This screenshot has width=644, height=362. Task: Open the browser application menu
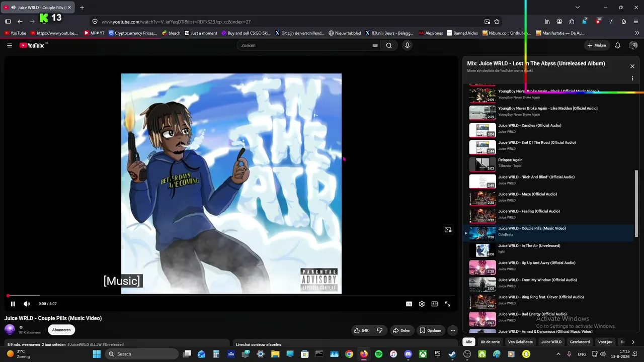point(636,22)
